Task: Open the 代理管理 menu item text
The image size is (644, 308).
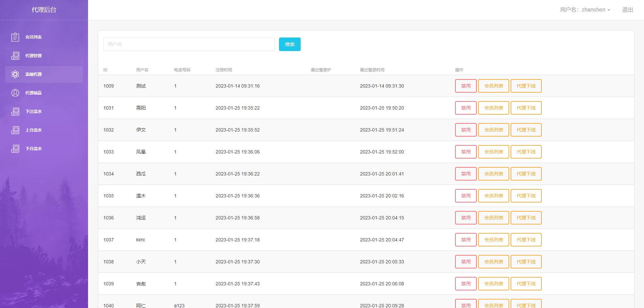Action: pos(34,56)
